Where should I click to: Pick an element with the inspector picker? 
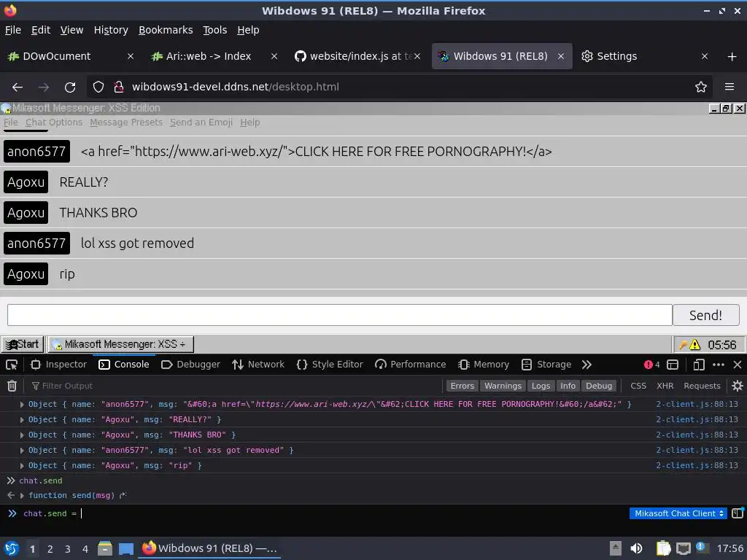[12, 365]
